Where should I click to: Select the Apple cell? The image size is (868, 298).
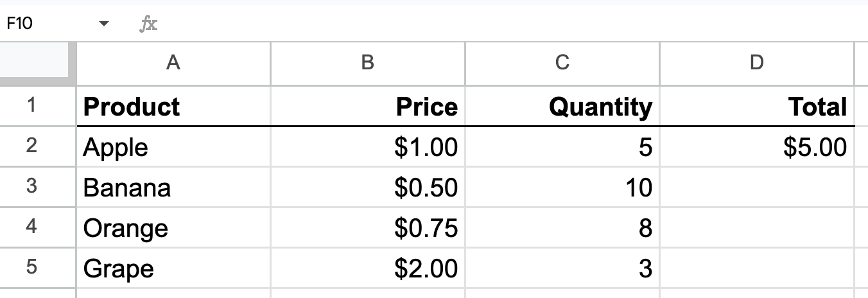pyautogui.click(x=173, y=147)
